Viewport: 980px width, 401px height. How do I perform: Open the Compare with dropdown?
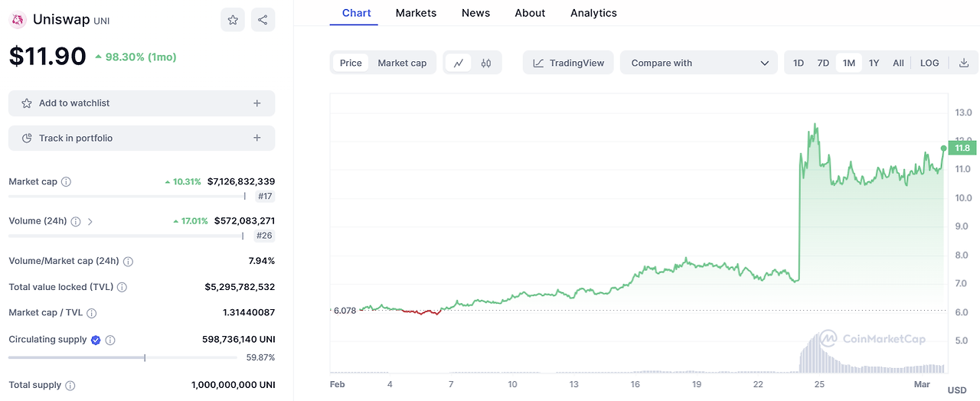click(x=700, y=63)
